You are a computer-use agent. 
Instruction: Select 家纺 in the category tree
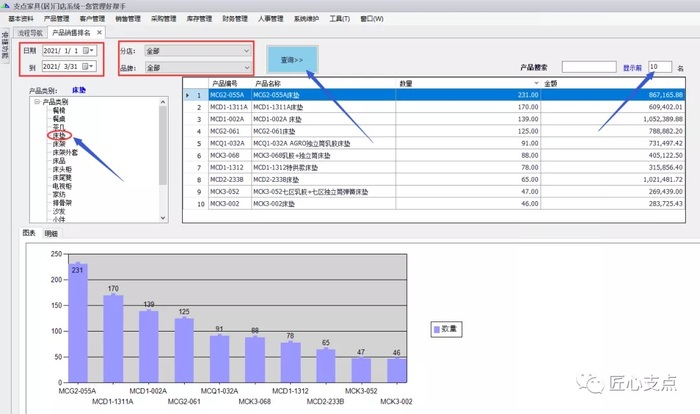pos(59,194)
